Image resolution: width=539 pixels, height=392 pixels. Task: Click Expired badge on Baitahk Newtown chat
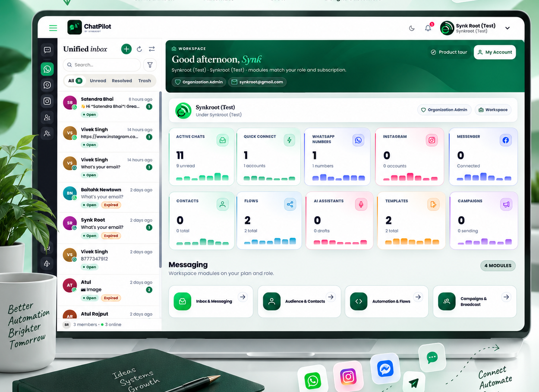pyautogui.click(x=111, y=205)
